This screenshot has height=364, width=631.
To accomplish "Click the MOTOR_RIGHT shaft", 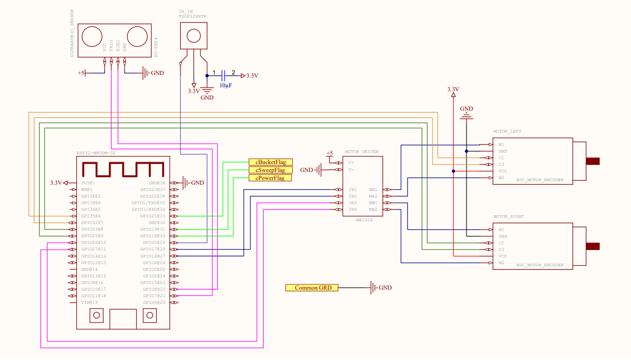I will 593,246.
